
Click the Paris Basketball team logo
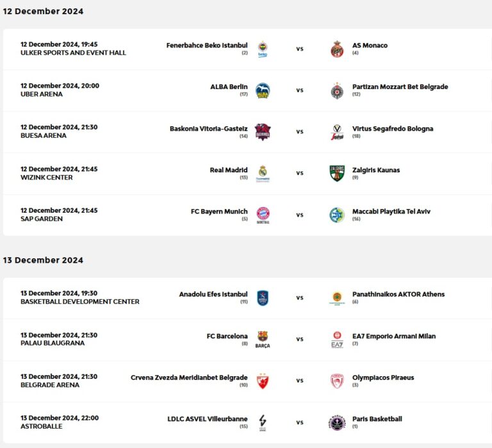(337, 422)
